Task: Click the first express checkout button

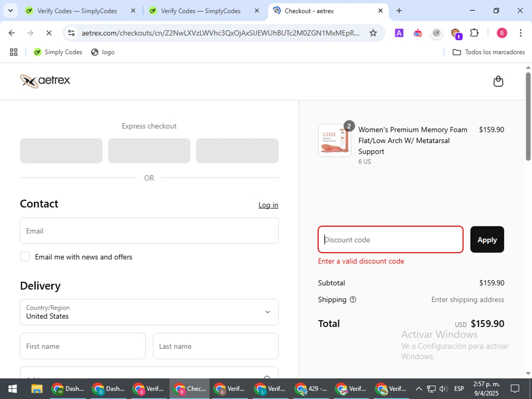Action: click(61, 151)
